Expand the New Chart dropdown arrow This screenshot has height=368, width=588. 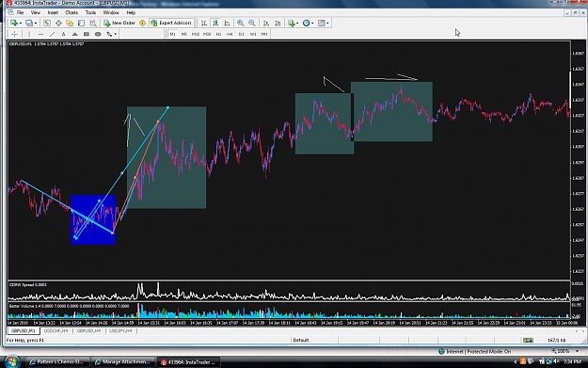[x=21, y=24]
